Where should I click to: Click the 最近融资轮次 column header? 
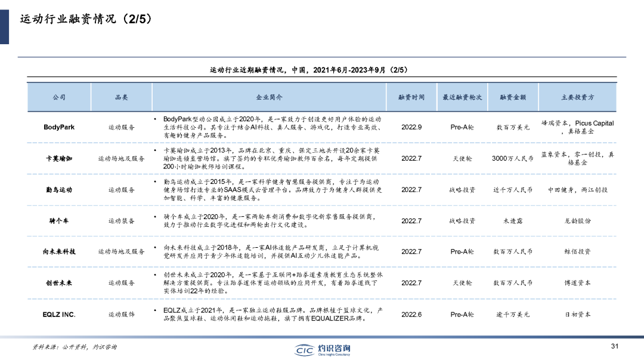coord(462,97)
